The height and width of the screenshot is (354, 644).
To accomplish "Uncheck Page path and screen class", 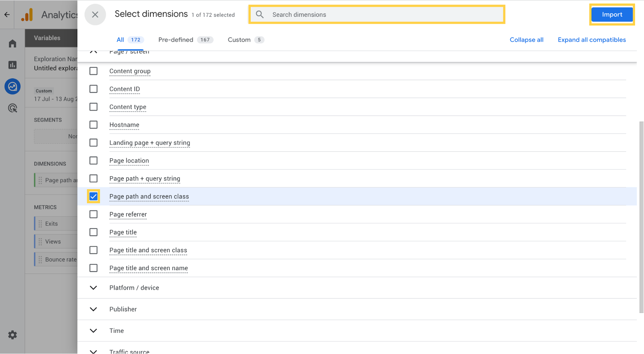I will pos(93,196).
